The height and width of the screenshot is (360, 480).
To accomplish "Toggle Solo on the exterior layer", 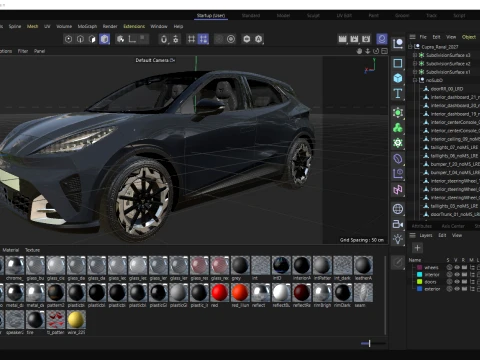I will 449,289.
